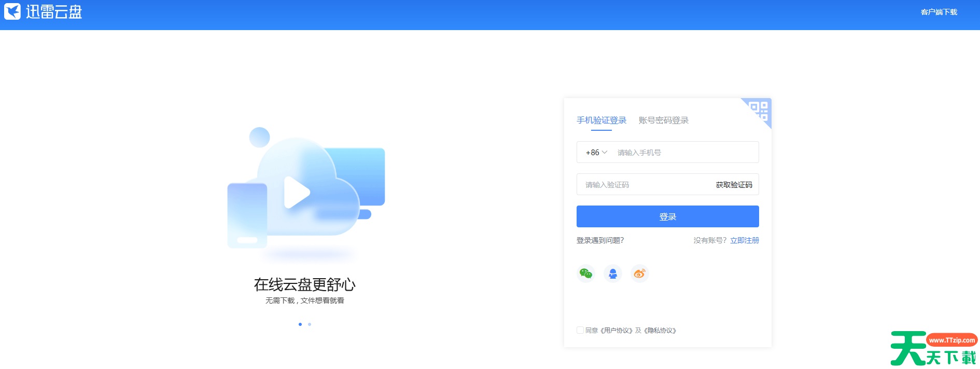This screenshot has height=369, width=980.
Task: Click the Xunlei bird logo icon
Action: tap(12, 11)
